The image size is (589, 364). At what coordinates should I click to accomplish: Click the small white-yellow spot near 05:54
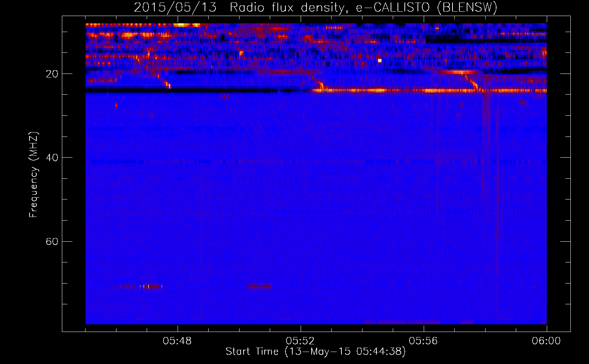tap(380, 61)
